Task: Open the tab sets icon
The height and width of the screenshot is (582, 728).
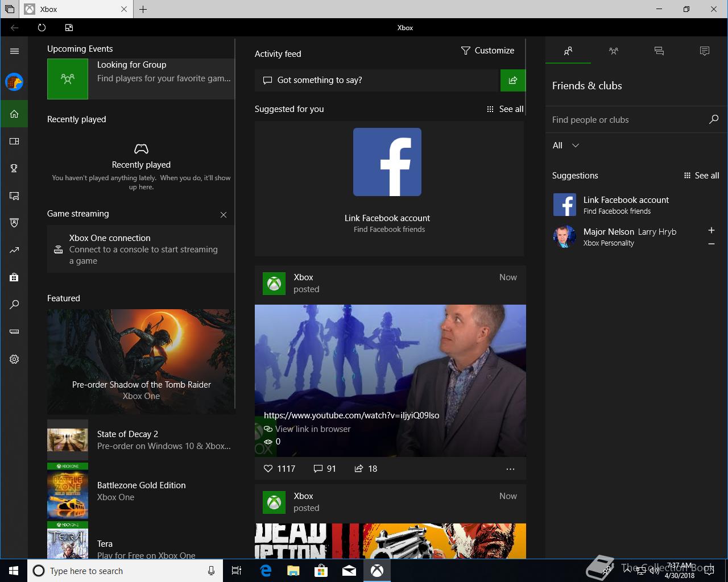Action: (x=10, y=9)
